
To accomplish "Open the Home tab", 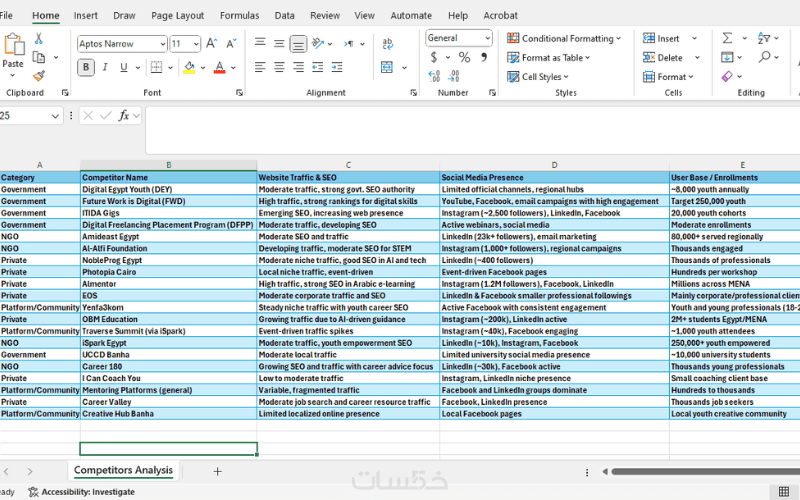I will coord(46,16).
